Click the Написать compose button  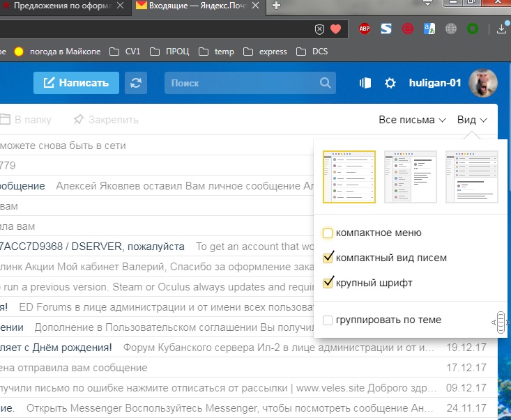[x=76, y=83]
